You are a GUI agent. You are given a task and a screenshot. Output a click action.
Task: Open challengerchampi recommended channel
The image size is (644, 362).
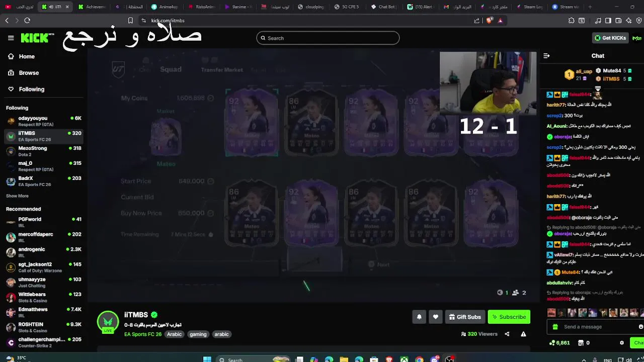[43, 342]
